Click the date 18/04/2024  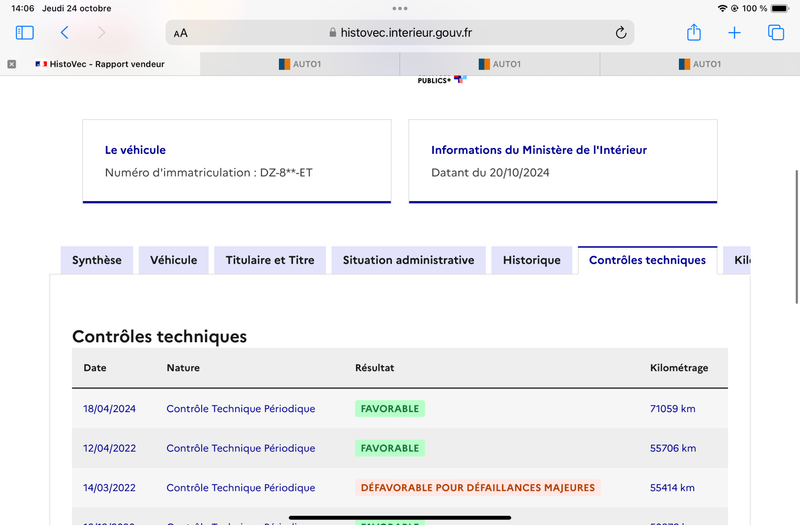tap(110, 409)
